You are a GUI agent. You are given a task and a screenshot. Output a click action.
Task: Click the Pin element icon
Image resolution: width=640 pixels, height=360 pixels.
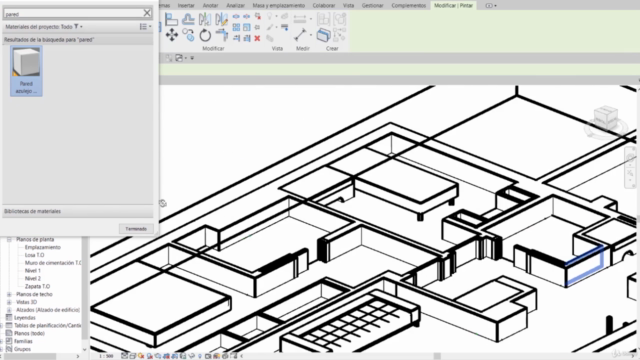[257, 27]
